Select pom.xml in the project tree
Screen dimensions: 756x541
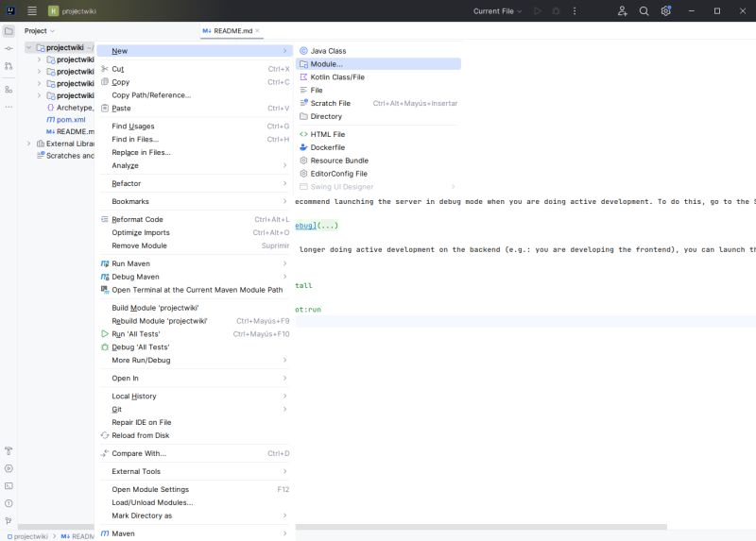coord(65,120)
